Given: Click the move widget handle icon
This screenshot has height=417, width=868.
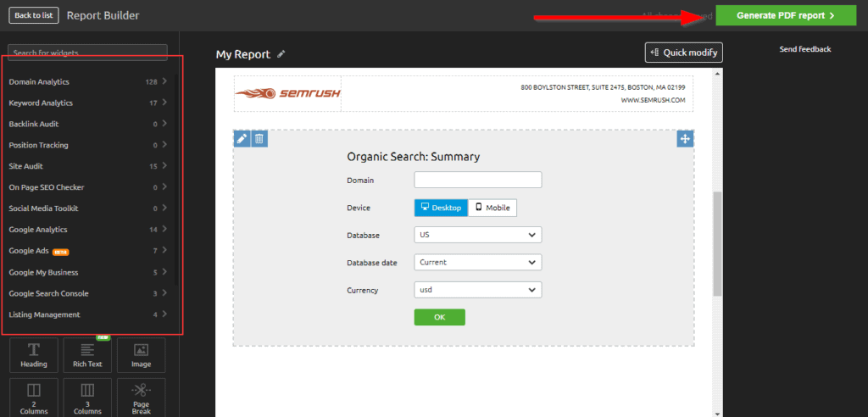Looking at the screenshot, I should coord(685,138).
